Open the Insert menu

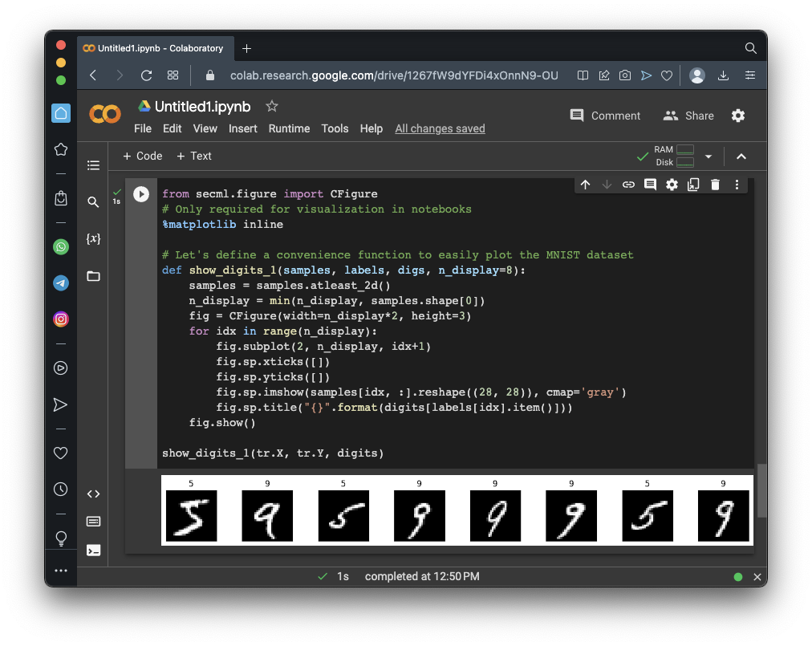(242, 128)
